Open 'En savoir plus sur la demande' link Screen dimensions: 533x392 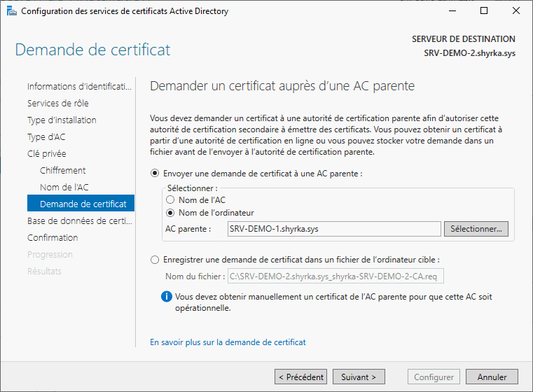(228, 342)
